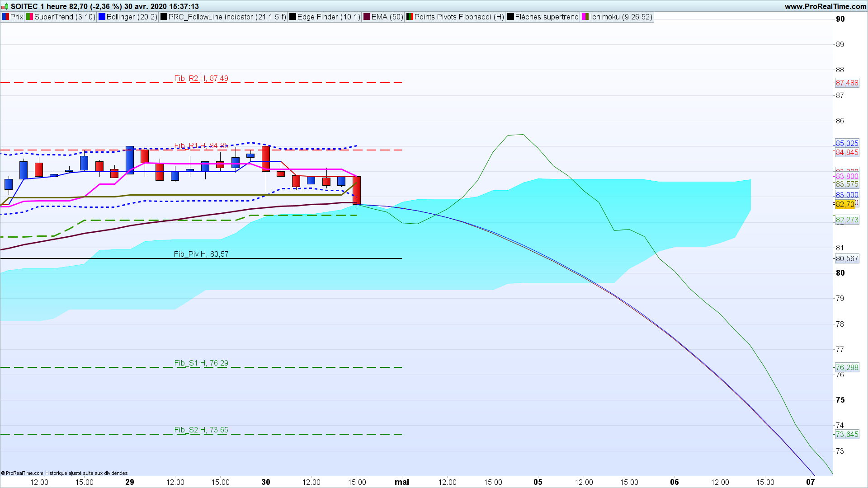Click the Ichimoku magenta color icon

[x=585, y=17]
